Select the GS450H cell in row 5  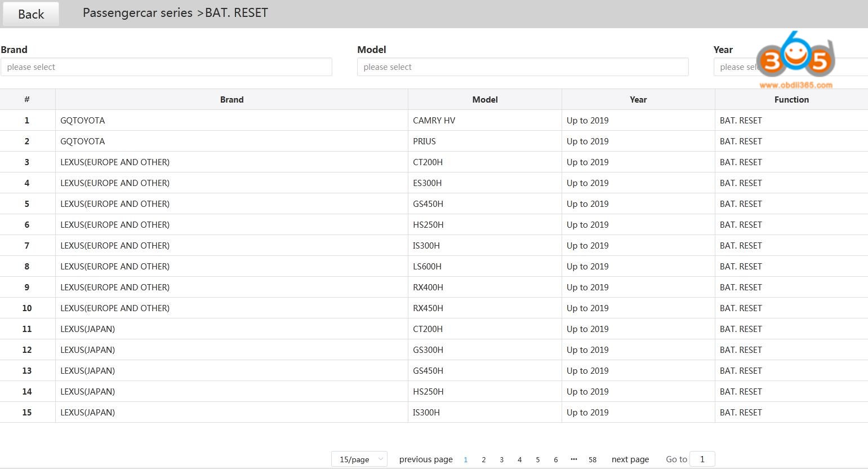point(485,203)
